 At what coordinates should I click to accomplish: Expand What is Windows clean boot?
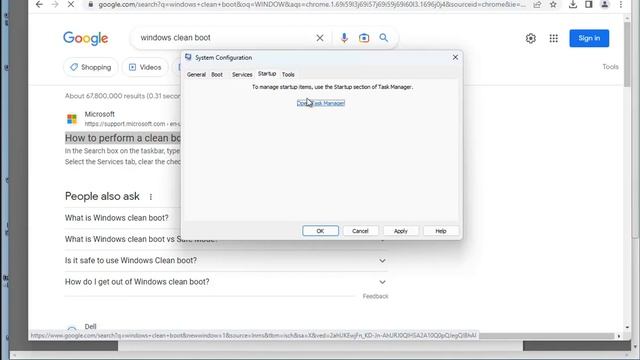[117, 218]
